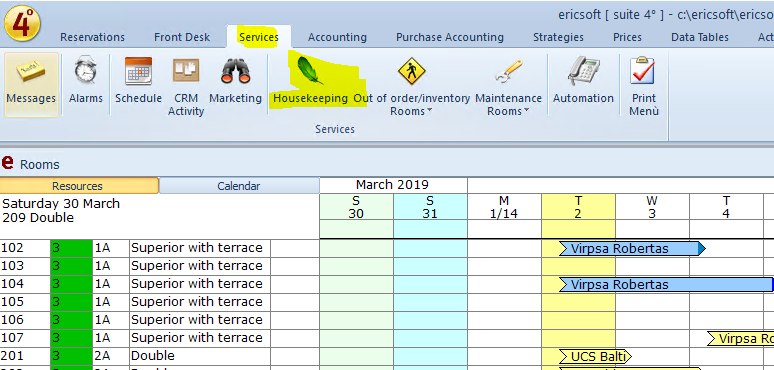
Task: Click the T 2 day column header
Action: [578, 207]
